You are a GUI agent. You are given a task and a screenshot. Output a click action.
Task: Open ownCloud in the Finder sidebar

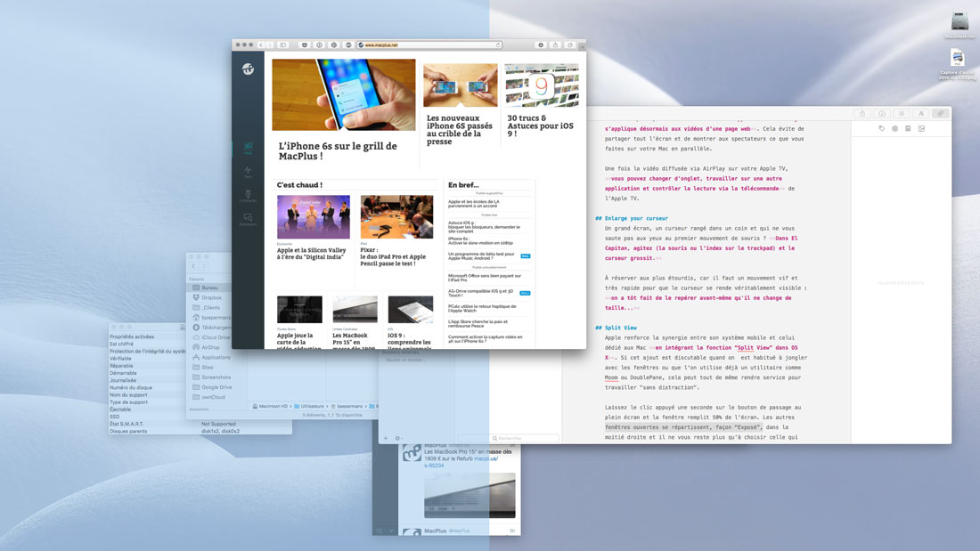213,397
